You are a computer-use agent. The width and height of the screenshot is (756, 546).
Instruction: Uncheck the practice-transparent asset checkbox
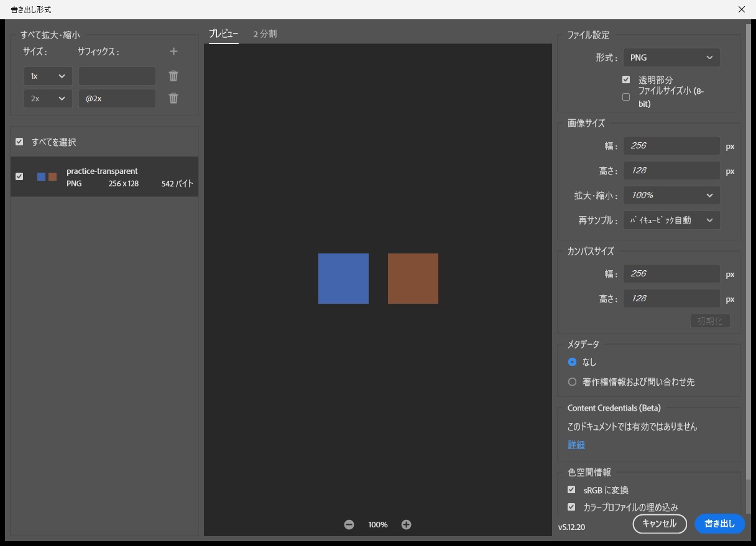pyautogui.click(x=19, y=176)
